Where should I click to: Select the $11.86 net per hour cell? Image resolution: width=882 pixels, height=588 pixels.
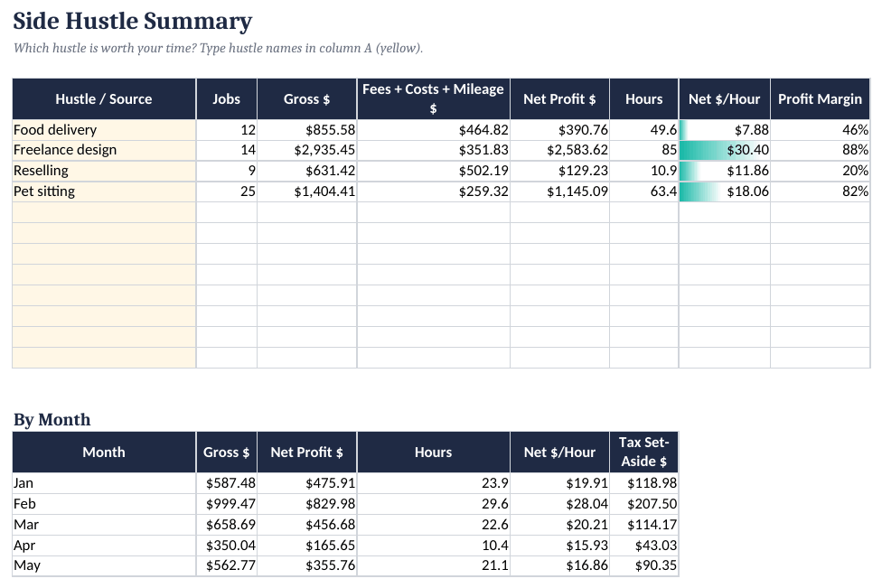(725, 171)
